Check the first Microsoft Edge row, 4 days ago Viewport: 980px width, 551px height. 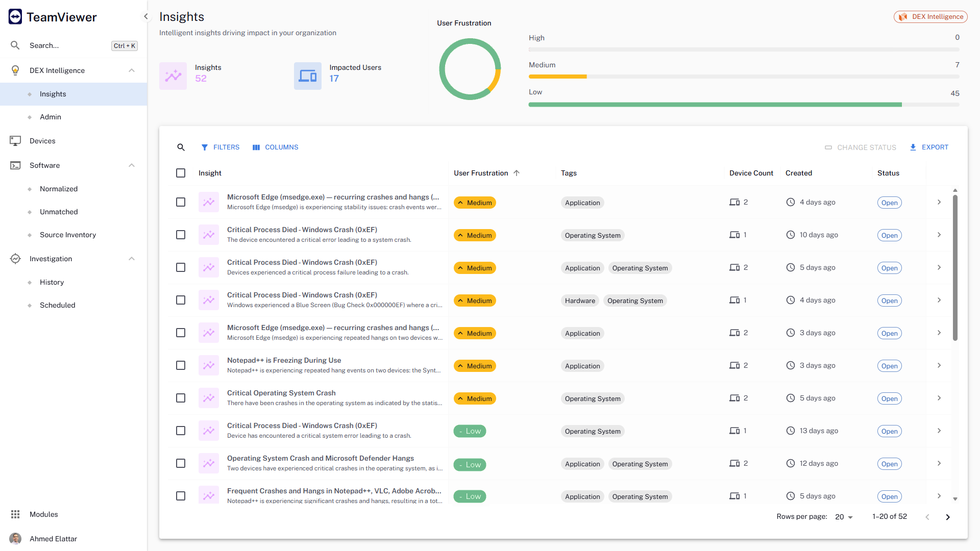click(181, 202)
